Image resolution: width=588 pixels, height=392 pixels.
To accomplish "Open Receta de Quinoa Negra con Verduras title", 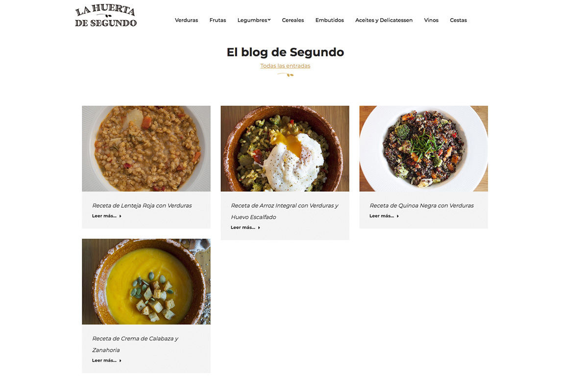I will (422, 206).
